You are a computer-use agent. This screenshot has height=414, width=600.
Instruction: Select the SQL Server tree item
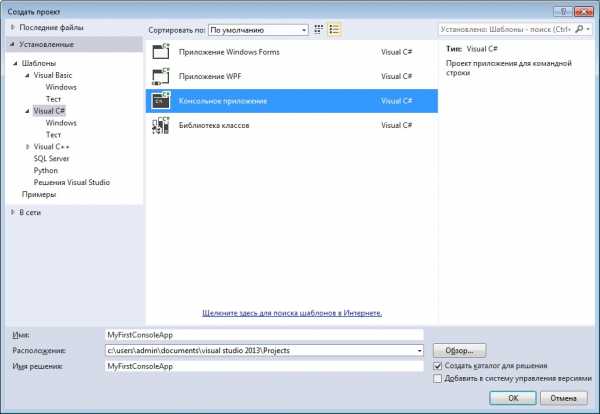51,158
